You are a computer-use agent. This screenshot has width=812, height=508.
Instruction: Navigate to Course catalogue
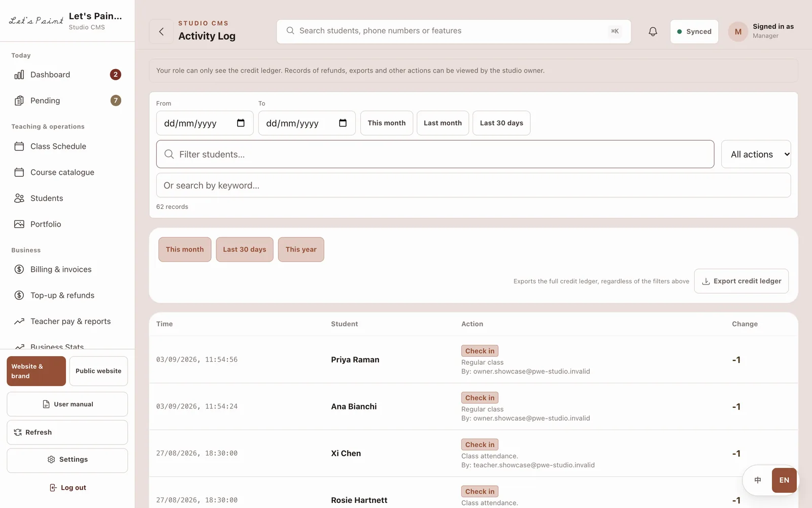pyautogui.click(x=67, y=172)
